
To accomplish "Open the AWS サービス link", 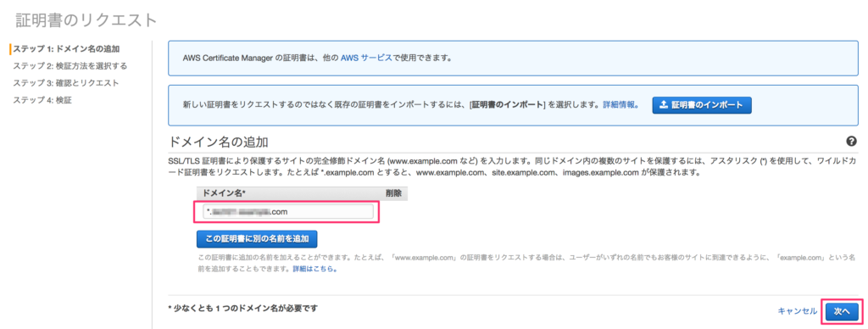I will click(366, 57).
